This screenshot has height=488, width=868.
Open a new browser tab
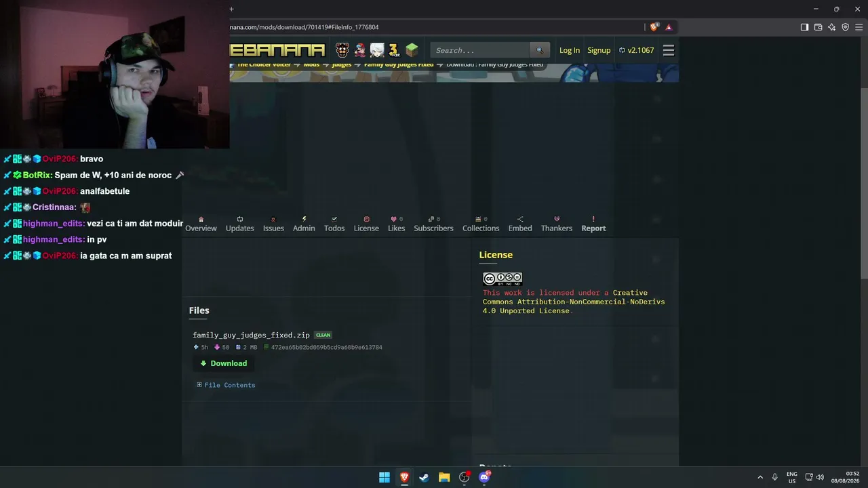coord(231,9)
